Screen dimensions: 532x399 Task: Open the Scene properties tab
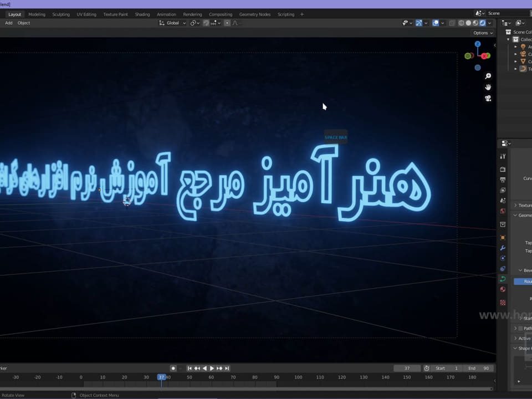pyautogui.click(x=503, y=201)
